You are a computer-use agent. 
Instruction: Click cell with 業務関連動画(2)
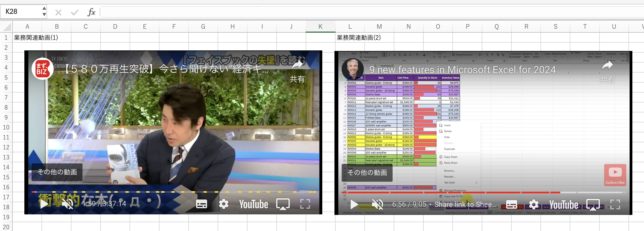[x=359, y=38]
